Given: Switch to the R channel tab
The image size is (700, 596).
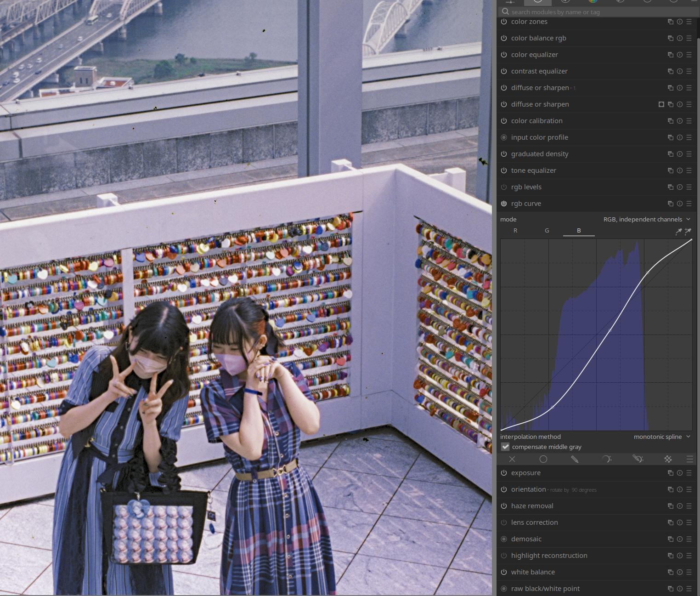Looking at the screenshot, I should pos(515,231).
